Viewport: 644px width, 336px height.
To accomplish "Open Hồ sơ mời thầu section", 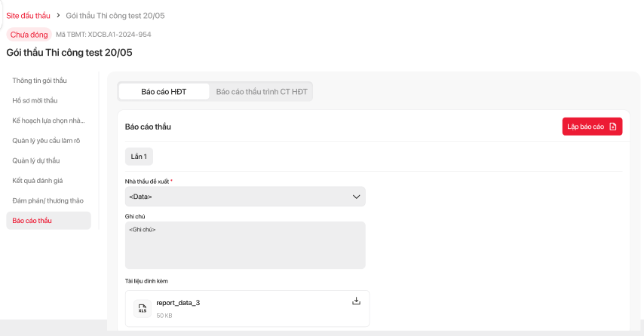I will (x=35, y=100).
